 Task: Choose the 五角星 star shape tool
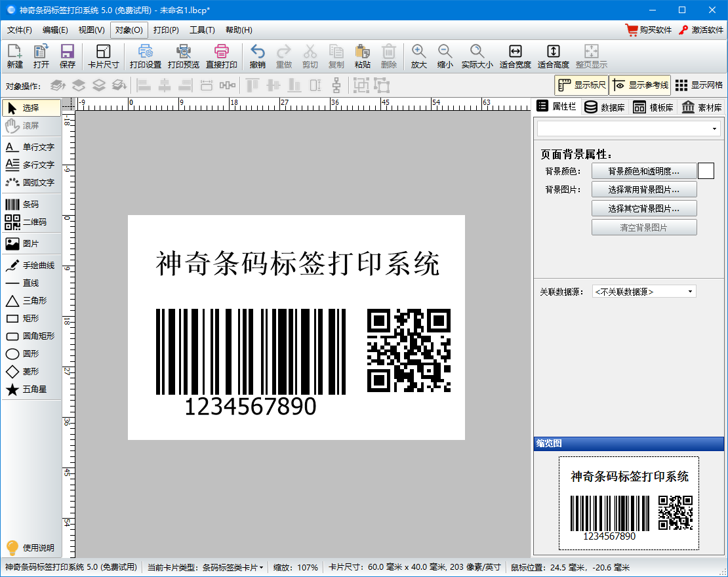pos(31,389)
